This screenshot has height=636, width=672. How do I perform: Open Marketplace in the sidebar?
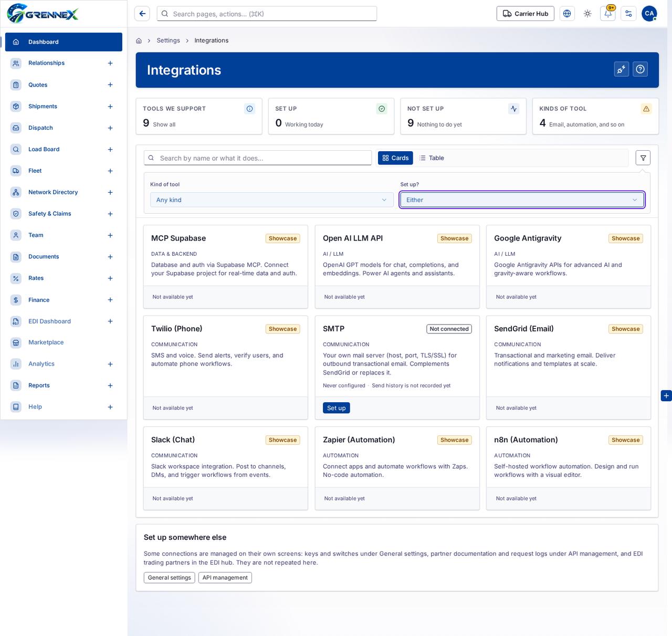[x=64, y=342]
